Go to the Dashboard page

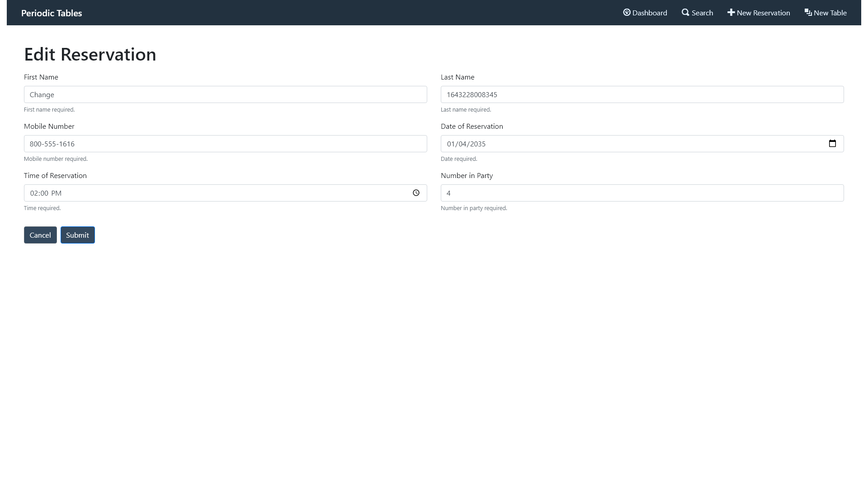645,13
